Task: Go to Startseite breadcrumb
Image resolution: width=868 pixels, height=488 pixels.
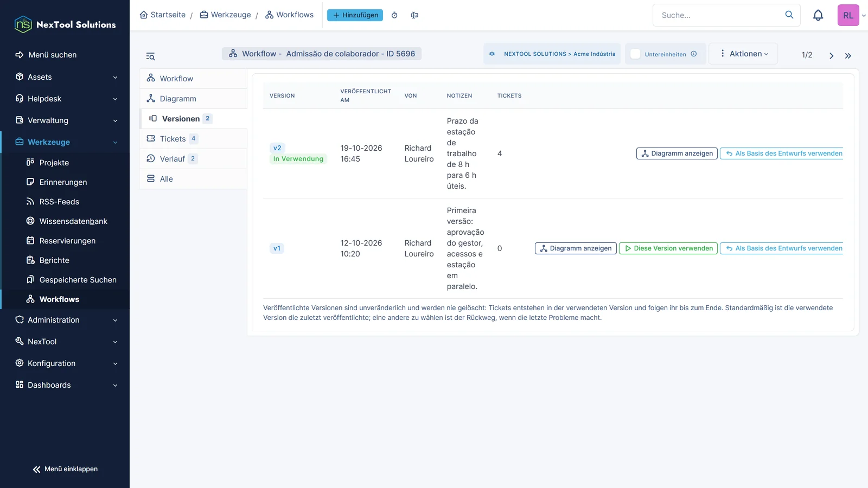Action: [x=163, y=15]
